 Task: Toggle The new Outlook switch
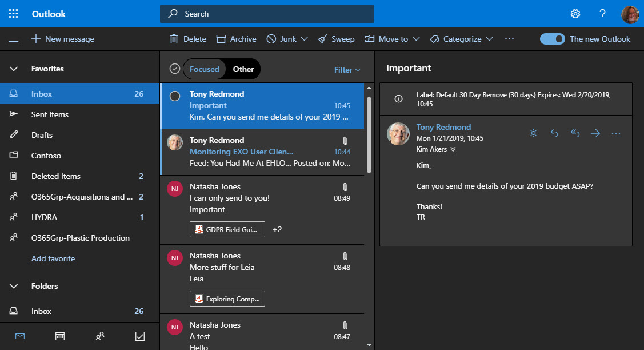pos(553,39)
